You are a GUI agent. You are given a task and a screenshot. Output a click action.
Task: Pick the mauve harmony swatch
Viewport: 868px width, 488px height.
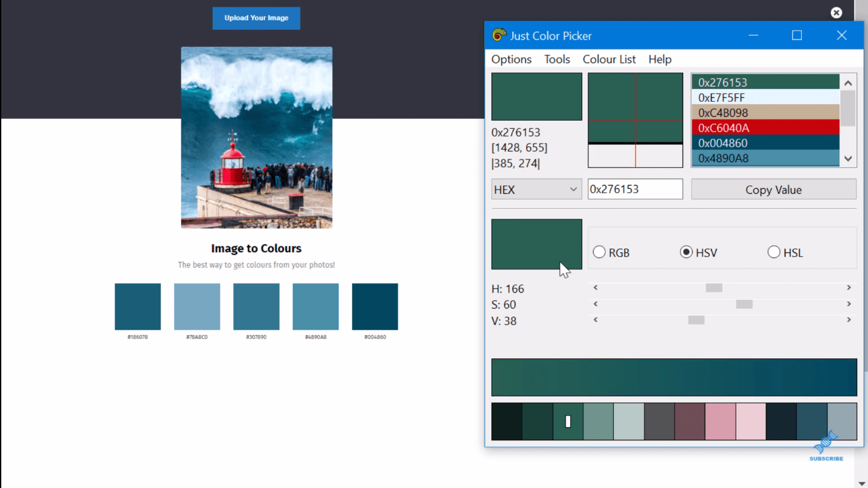pyautogui.click(x=690, y=421)
